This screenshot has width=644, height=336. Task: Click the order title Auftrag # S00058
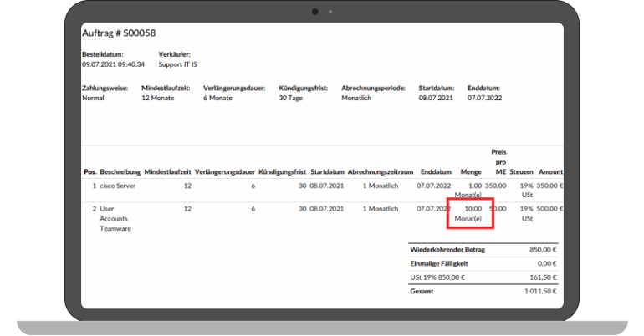coord(121,33)
